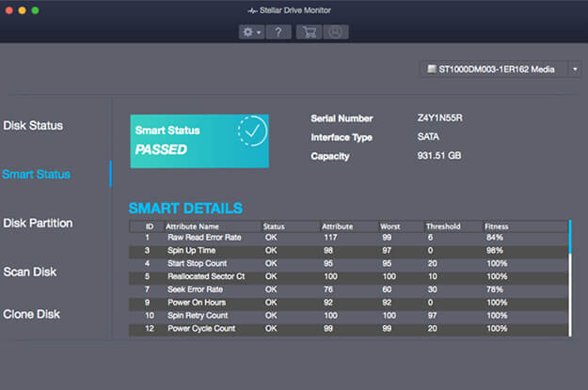Screen dimensions: 588x390
Task: Click the SMART details table scrollbar
Action: (570, 278)
